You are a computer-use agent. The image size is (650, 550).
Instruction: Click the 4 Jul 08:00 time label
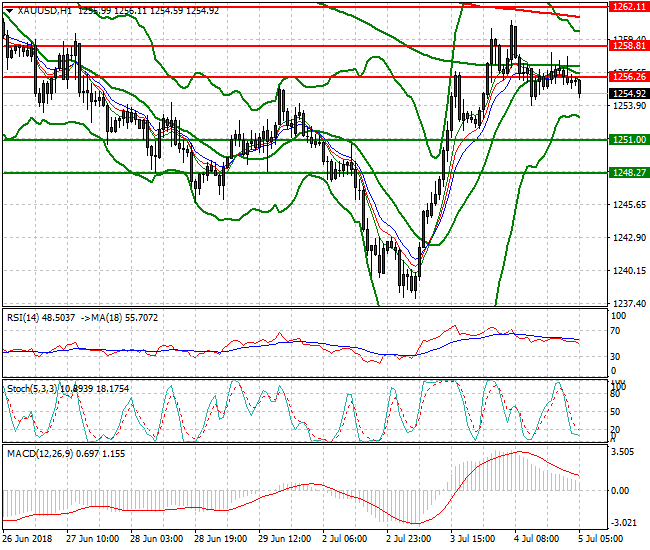(536, 538)
